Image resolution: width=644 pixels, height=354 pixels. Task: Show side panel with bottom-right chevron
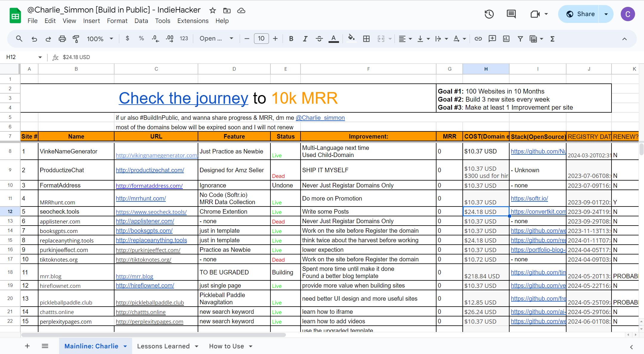[631, 347]
